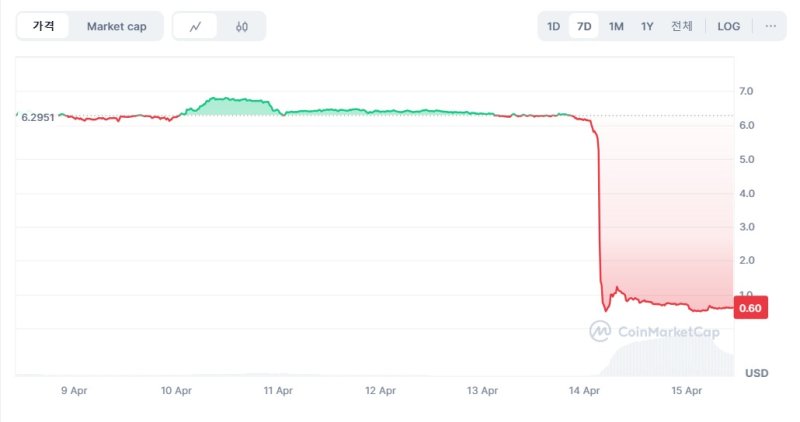
Task: Switch to candlestick chart view
Action: tap(242, 26)
